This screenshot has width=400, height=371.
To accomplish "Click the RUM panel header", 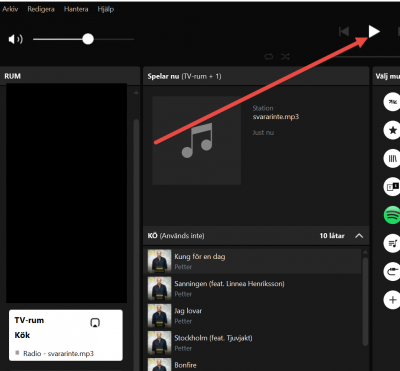I will pyautogui.click(x=69, y=76).
